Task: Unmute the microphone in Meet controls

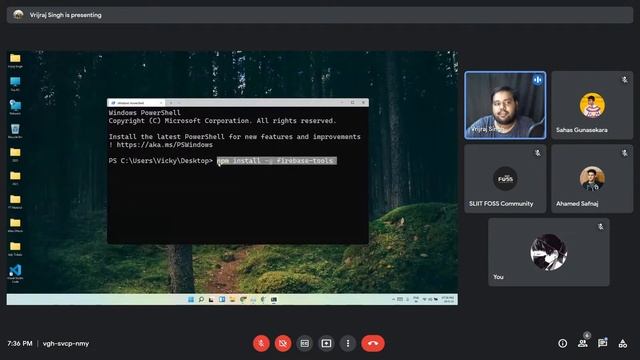Action: point(261,343)
